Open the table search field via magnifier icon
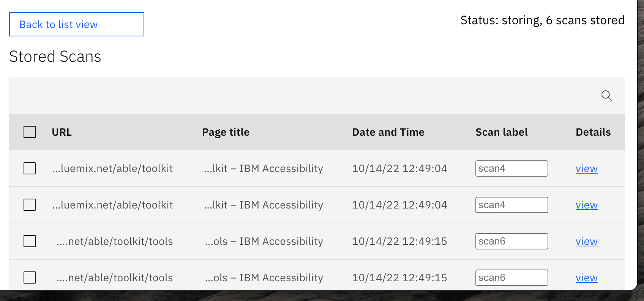This screenshot has height=301, width=644. point(606,96)
